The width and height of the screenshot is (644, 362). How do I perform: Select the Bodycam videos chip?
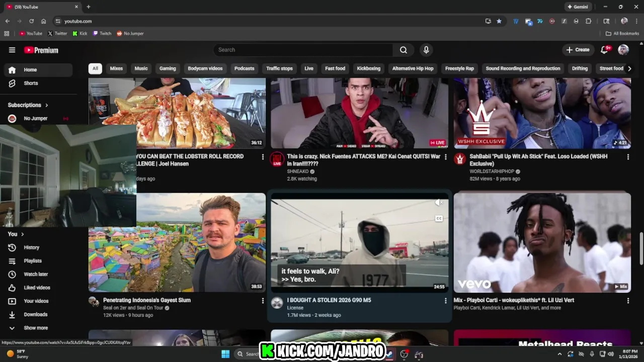(205, 68)
